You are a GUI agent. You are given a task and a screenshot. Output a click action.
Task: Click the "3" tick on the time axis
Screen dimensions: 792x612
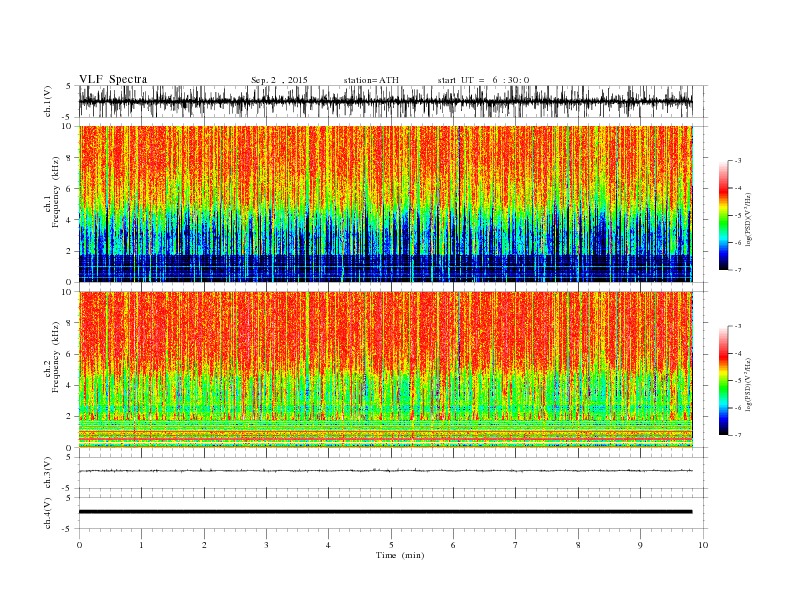pyautogui.click(x=266, y=545)
